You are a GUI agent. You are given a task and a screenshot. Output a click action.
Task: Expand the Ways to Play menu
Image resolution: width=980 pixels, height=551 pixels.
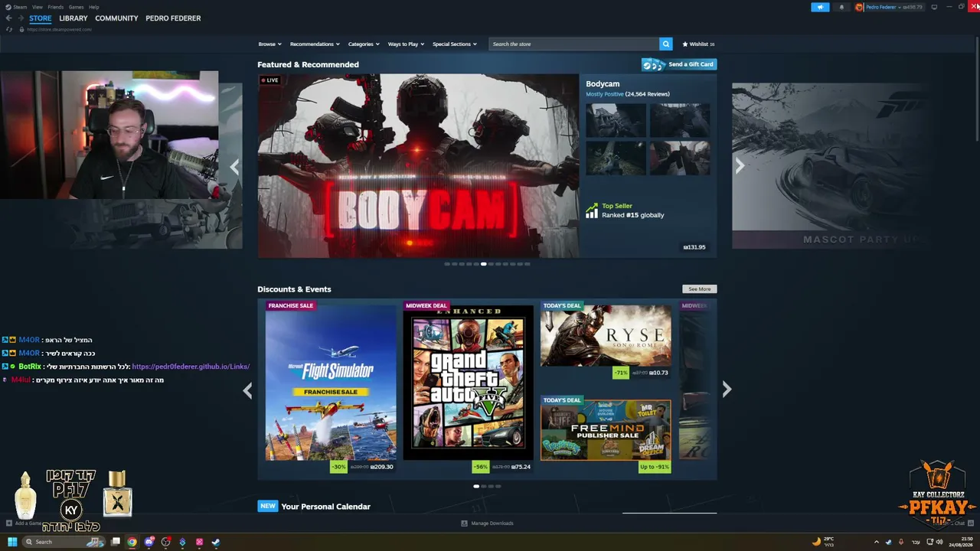[406, 44]
